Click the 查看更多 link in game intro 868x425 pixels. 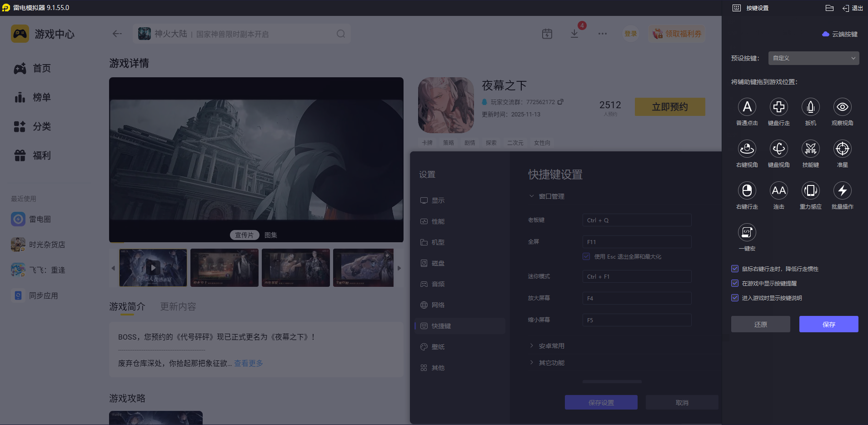coord(248,363)
